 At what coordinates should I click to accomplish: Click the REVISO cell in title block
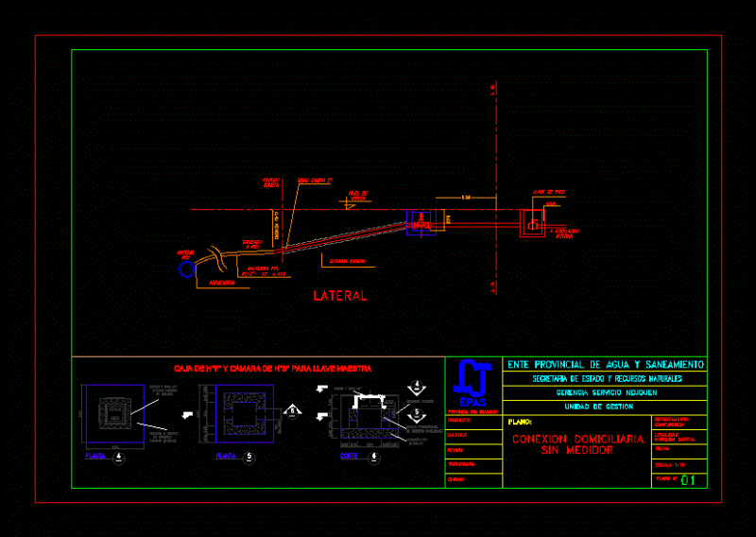473,451
